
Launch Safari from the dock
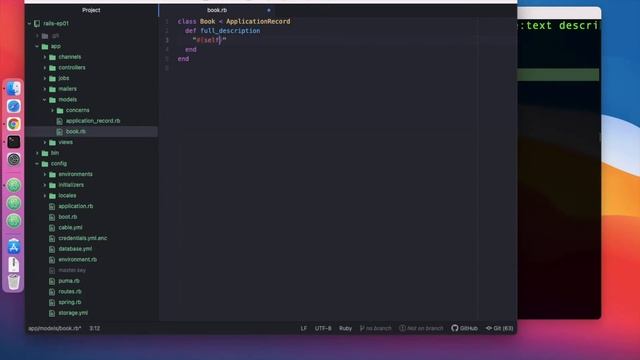(x=14, y=107)
